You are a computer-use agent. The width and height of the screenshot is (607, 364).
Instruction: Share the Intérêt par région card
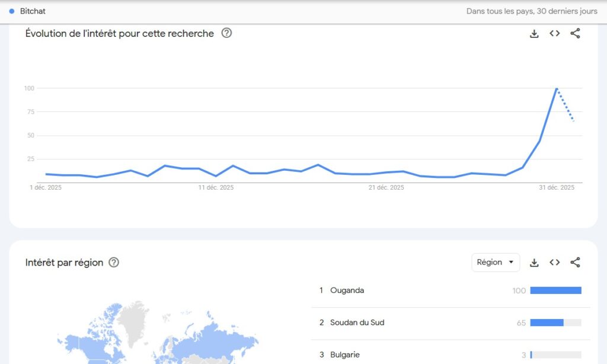coord(575,263)
